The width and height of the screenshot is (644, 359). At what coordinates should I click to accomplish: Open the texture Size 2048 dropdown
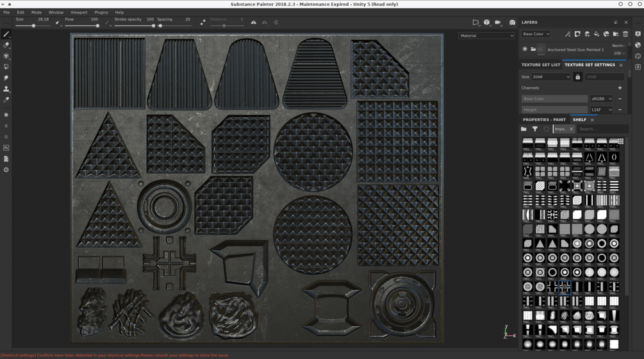tap(550, 77)
